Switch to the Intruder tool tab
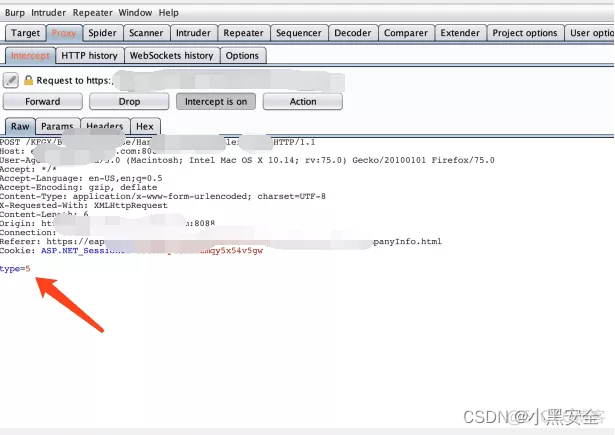Viewport: 615px width, 435px height. (193, 33)
